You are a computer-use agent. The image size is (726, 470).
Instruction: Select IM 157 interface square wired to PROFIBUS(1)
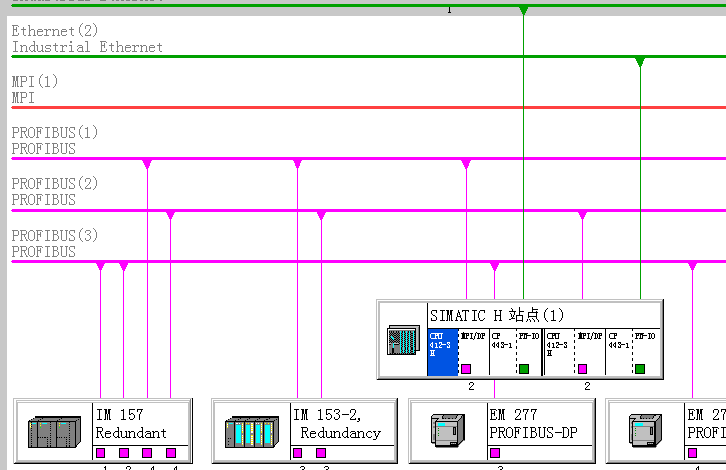(147, 452)
